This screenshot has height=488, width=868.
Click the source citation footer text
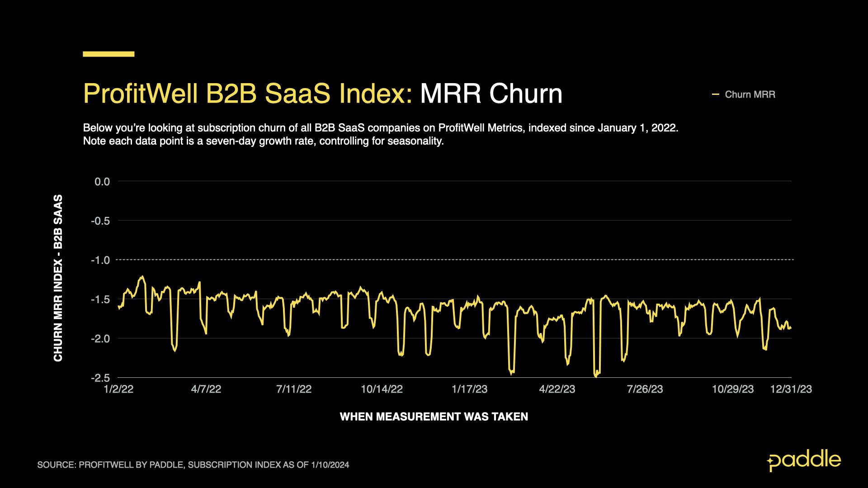193,465
